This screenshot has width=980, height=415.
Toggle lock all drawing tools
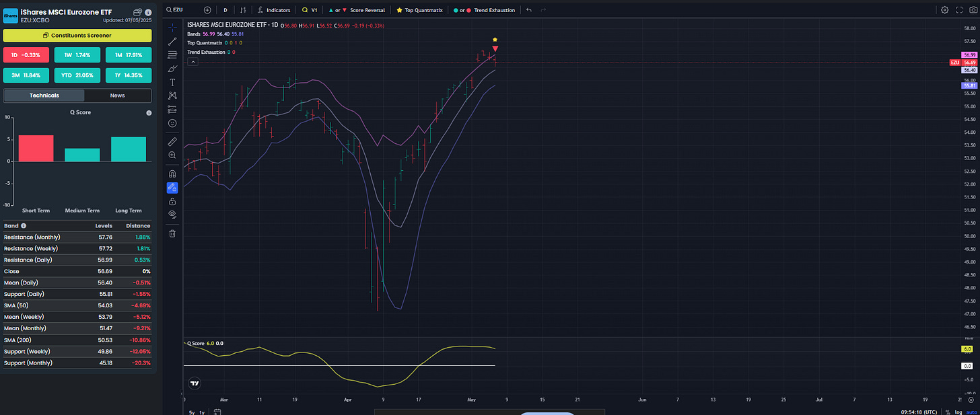pos(173,201)
